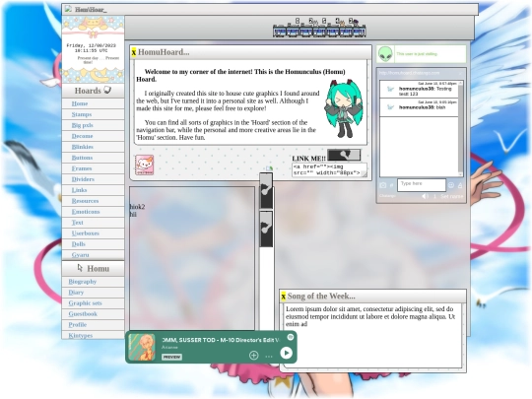This screenshot has width=532, height=399.
Task: Go to Graphic sets page
Action: pos(85,303)
